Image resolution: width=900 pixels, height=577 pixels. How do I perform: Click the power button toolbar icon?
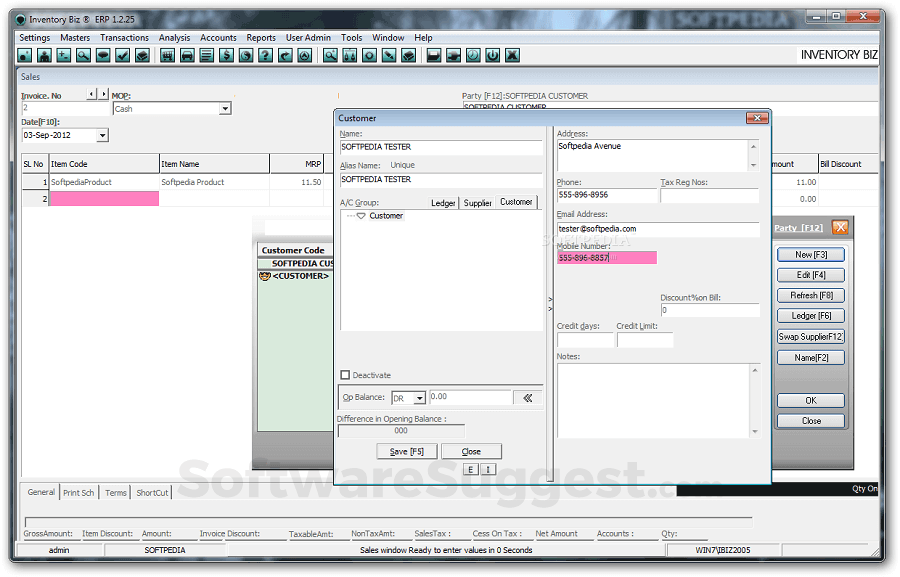(x=492, y=56)
